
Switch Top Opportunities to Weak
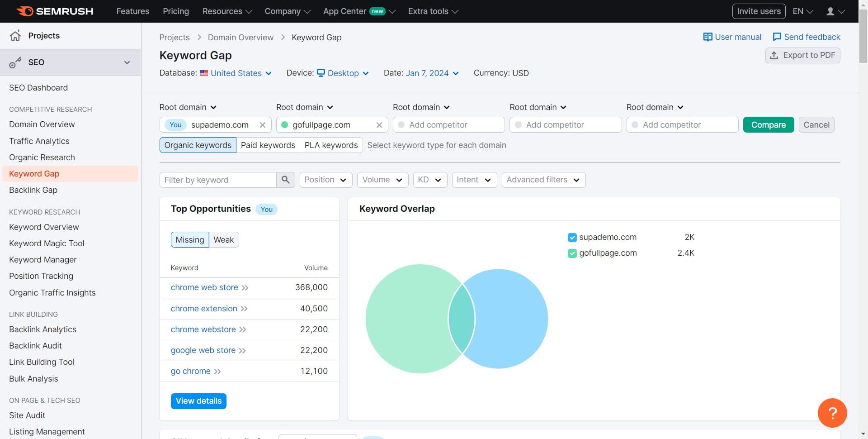pos(223,240)
